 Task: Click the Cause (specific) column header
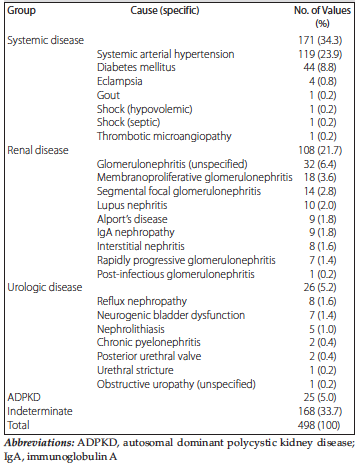tap(165, 10)
